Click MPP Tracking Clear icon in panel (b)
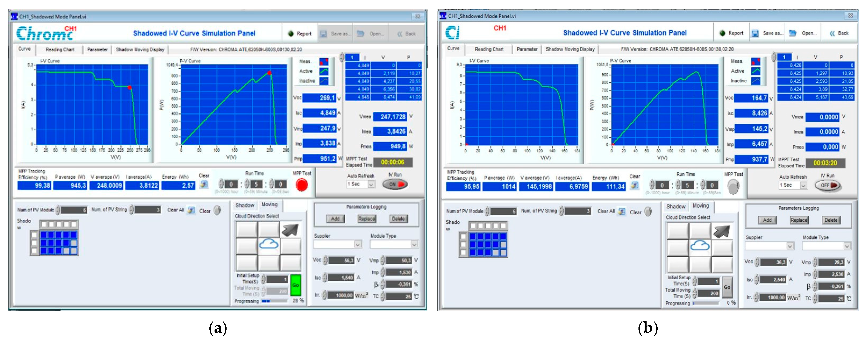868x342 pixels. tap(635, 186)
